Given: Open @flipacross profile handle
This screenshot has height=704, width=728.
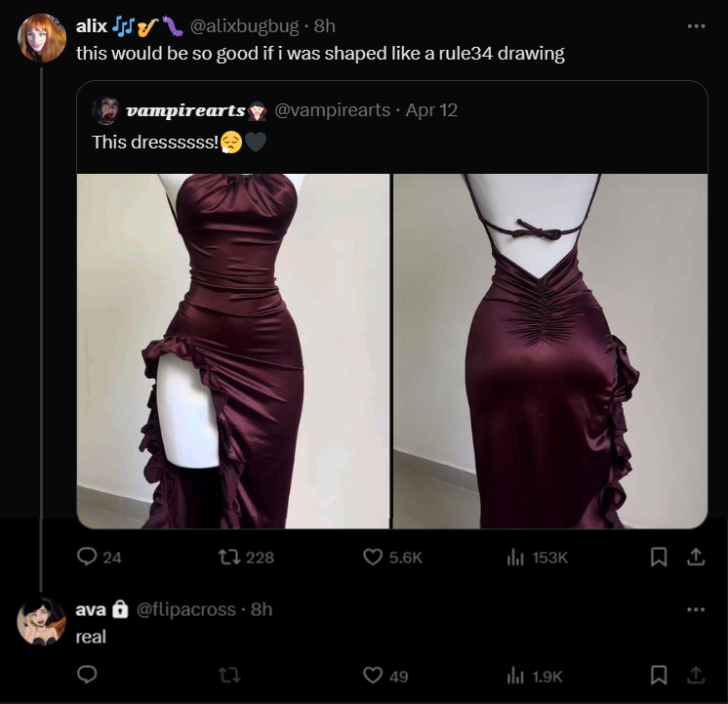Looking at the screenshot, I should pyautogui.click(x=185, y=609).
